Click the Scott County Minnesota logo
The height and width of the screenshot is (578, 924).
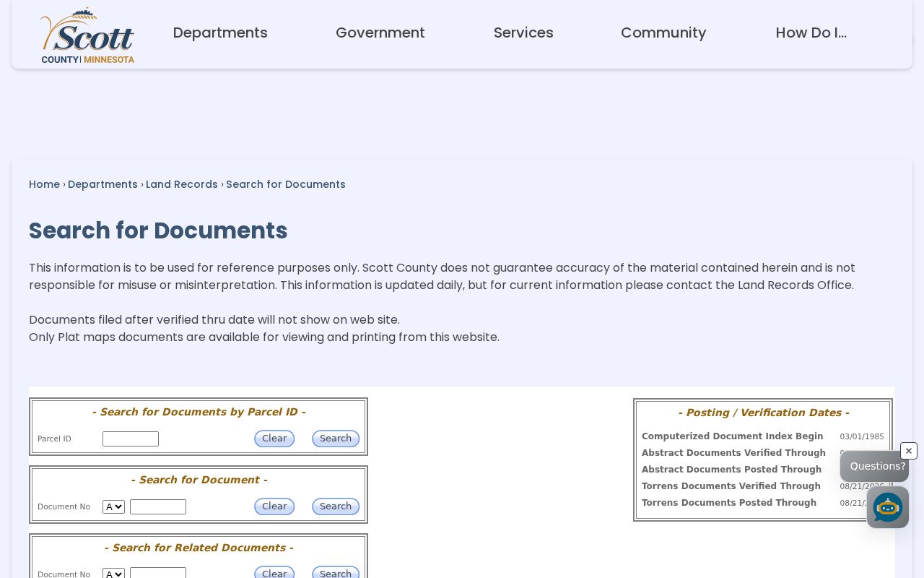[87, 35]
